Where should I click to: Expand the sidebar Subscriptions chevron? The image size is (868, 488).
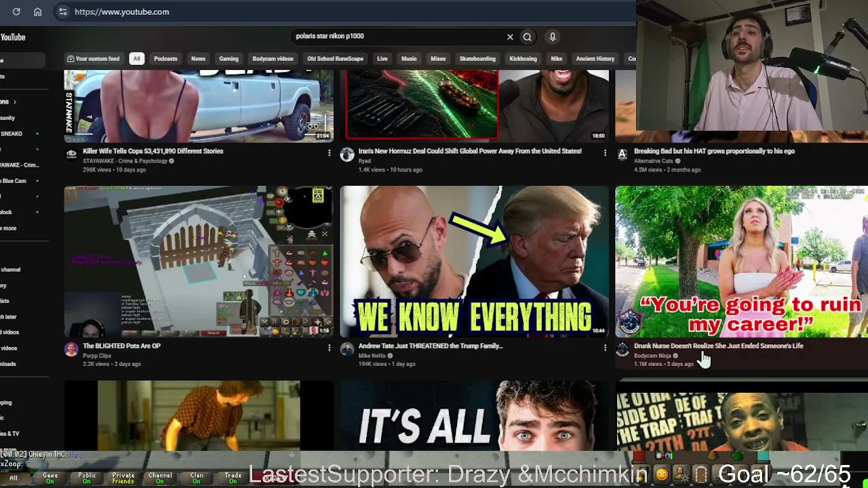tap(14, 102)
